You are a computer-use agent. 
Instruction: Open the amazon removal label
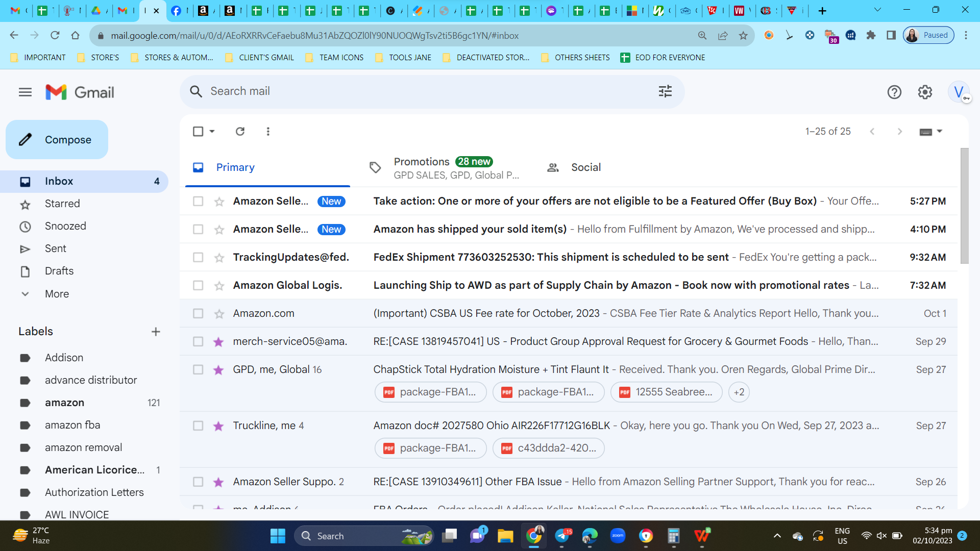click(x=83, y=448)
